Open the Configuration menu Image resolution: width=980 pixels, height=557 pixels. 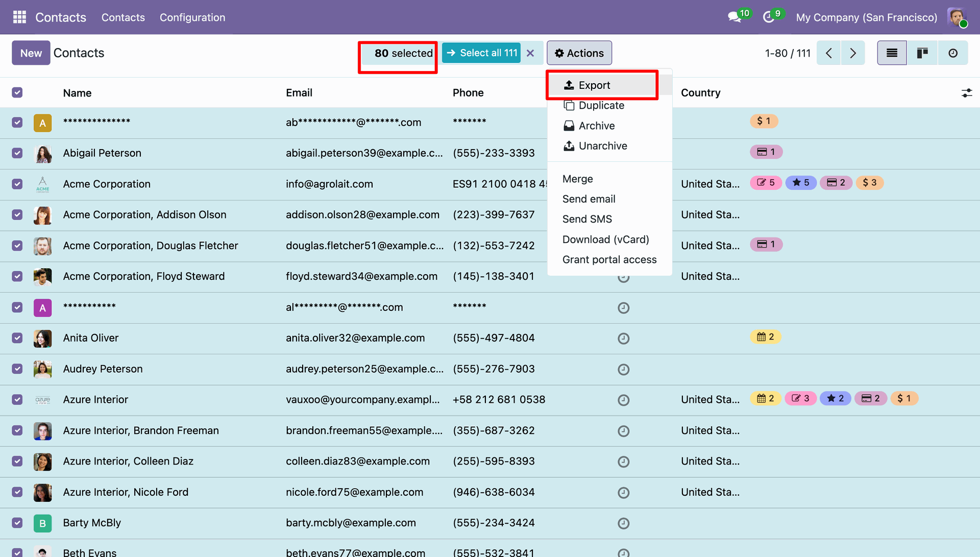192,17
